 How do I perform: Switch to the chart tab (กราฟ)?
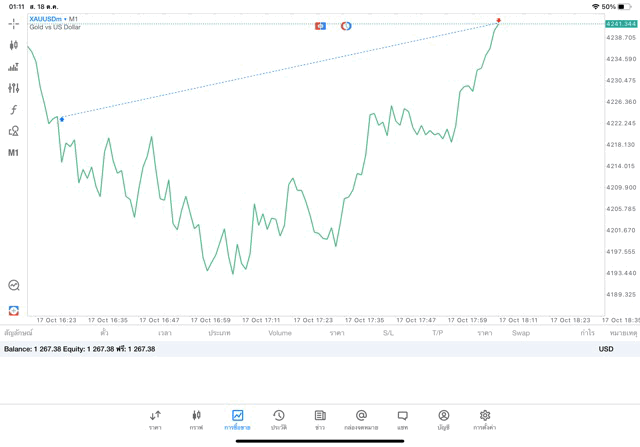click(196, 419)
